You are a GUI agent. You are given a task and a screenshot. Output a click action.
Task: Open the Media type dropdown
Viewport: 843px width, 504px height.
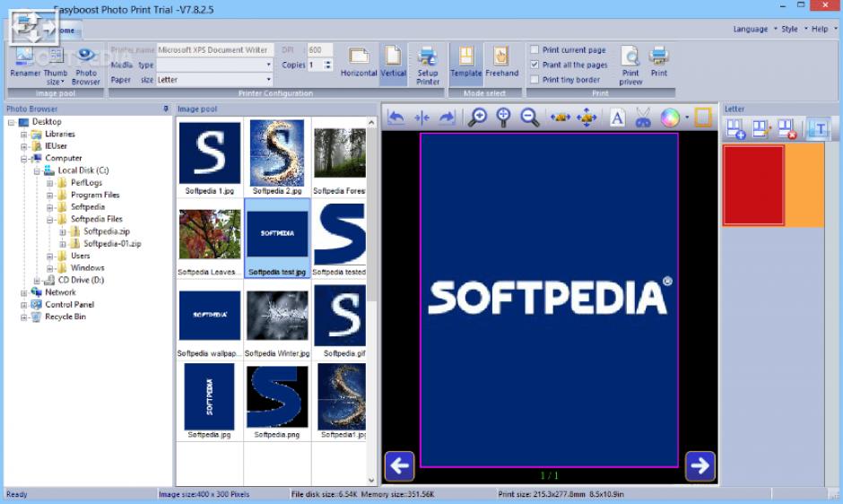[x=268, y=65]
